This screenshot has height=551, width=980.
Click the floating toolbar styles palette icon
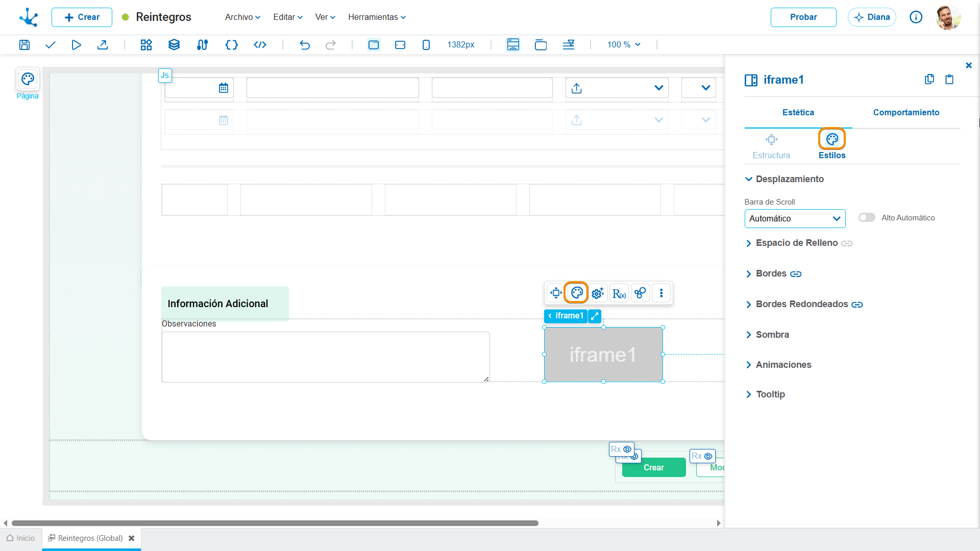click(577, 293)
